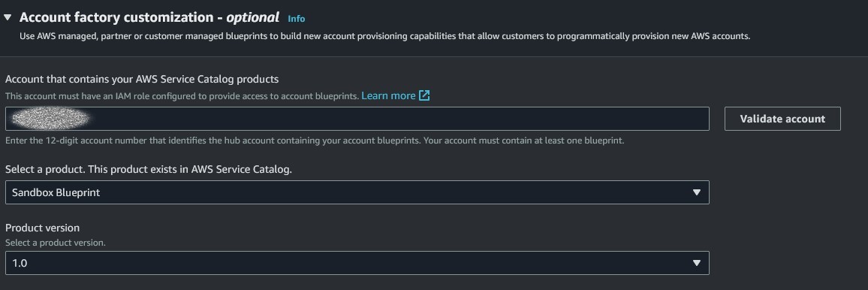
Task: Click the blueprints description under the heading
Action: click(x=384, y=37)
